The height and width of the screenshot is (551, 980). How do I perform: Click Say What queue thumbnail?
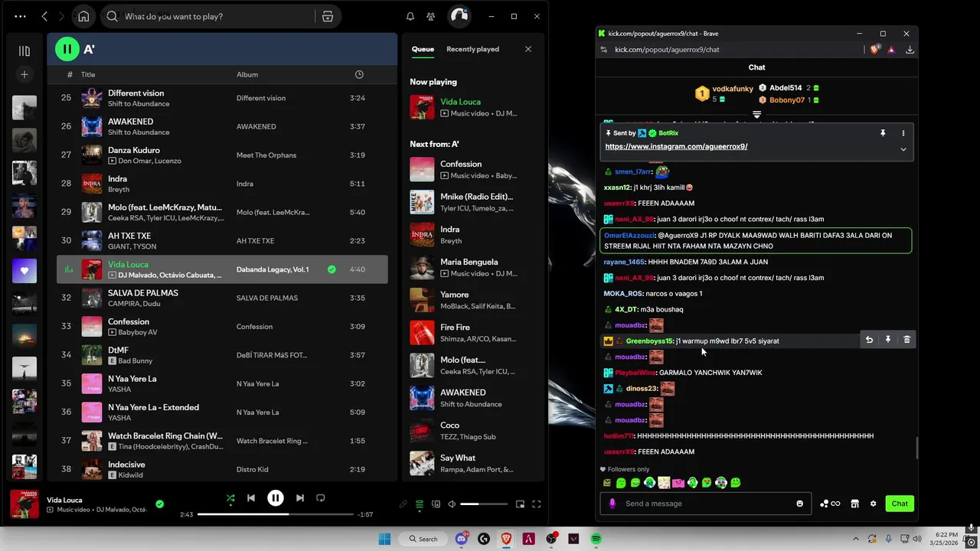coord(422,463)
